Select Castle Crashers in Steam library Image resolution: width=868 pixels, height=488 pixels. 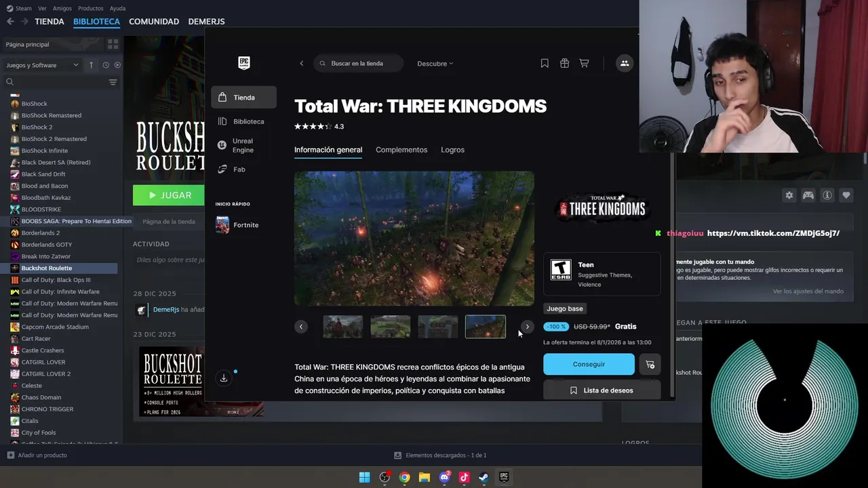tap(42, 350)
